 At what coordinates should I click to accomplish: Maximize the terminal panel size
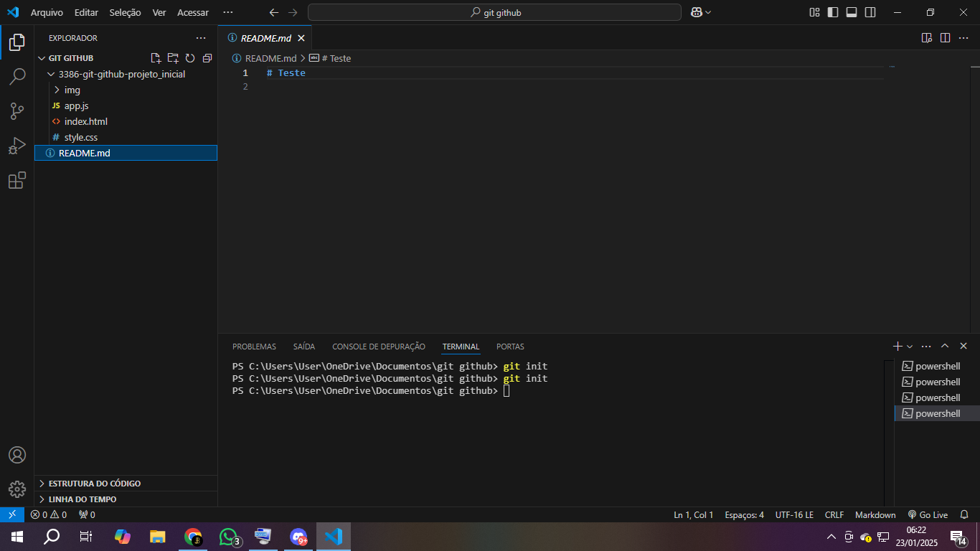945,346
